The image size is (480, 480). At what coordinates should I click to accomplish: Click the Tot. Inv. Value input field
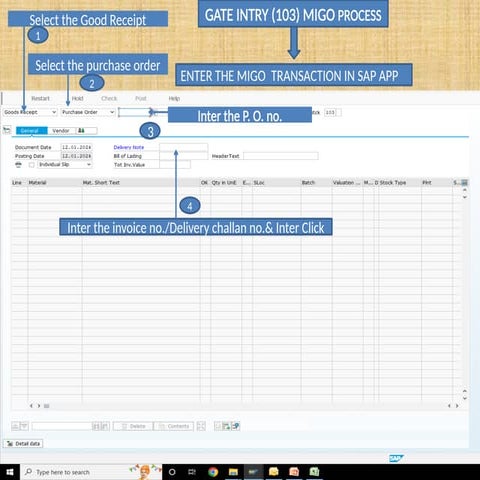coord(175,165)
